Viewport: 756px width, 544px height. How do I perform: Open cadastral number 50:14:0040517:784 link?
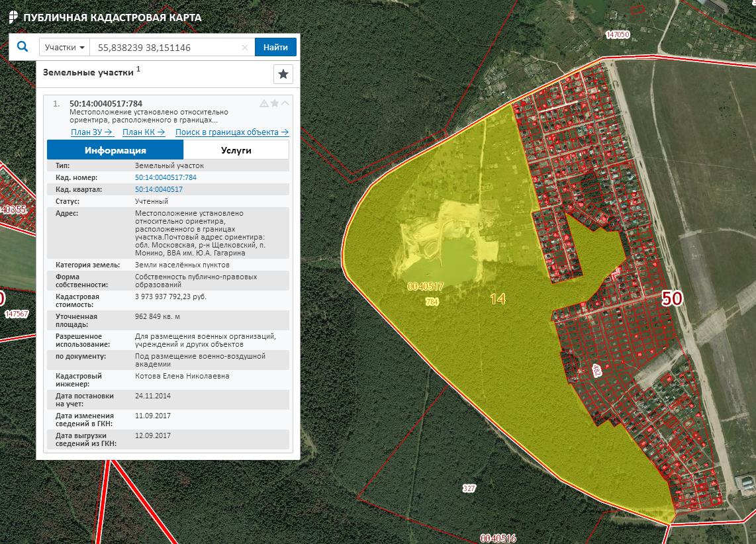click(x=165, y=177)
